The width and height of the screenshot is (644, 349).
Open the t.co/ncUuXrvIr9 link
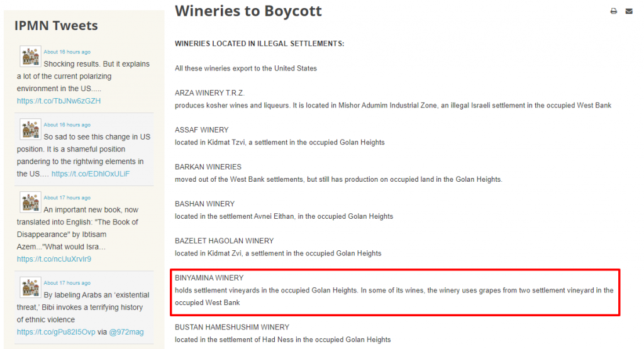(54, 259)
